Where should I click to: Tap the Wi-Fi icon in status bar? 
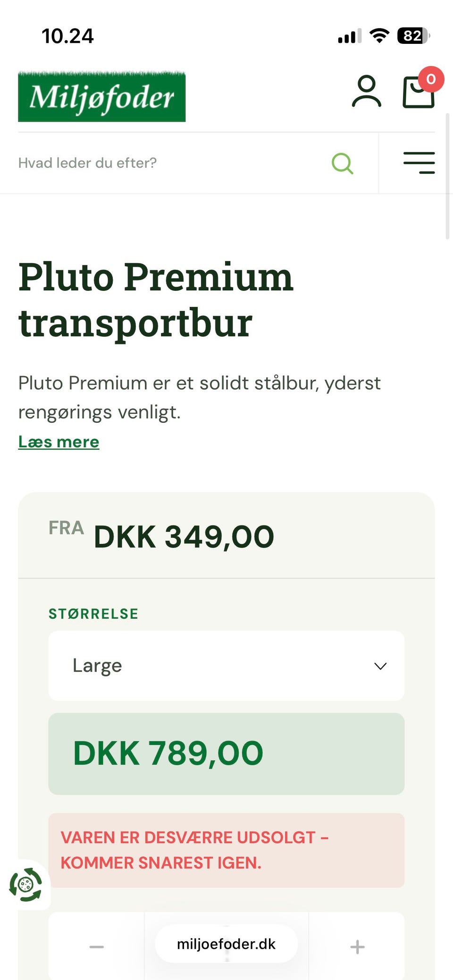(379, 36)
